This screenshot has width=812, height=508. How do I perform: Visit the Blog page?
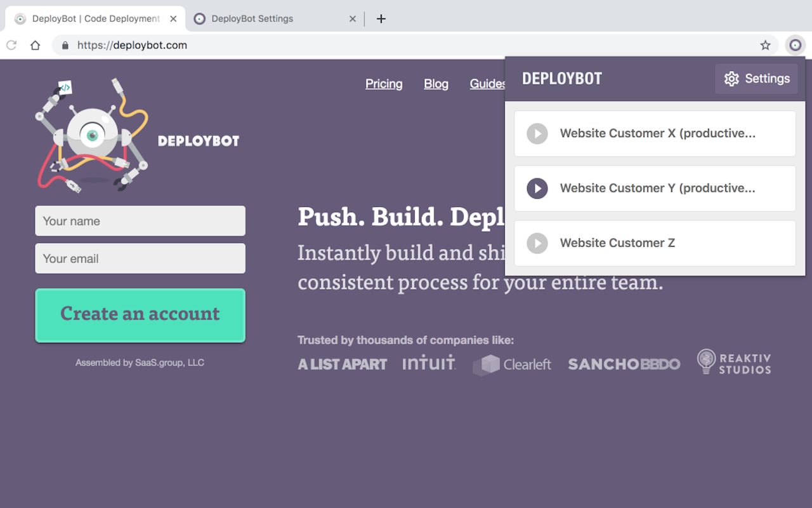coord(436,84)
